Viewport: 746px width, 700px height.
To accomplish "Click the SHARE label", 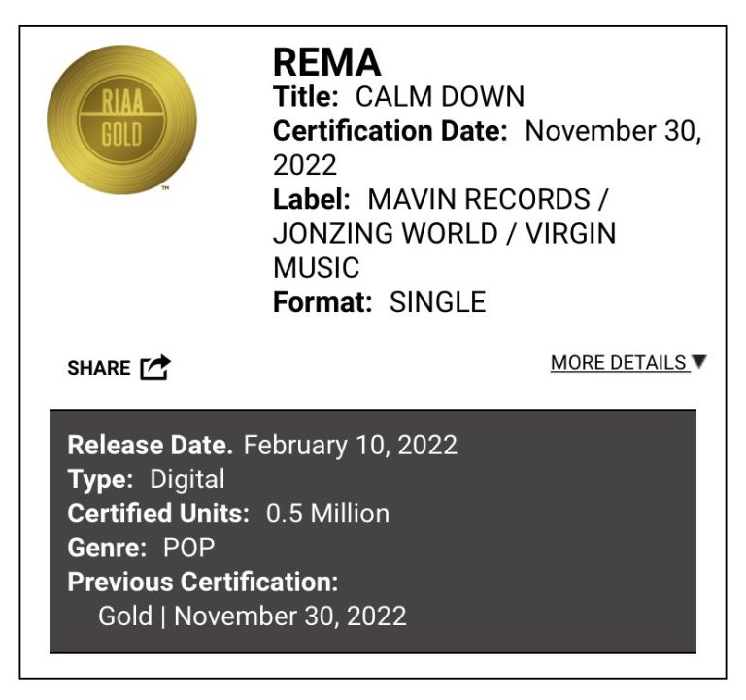I will point(98,369).
